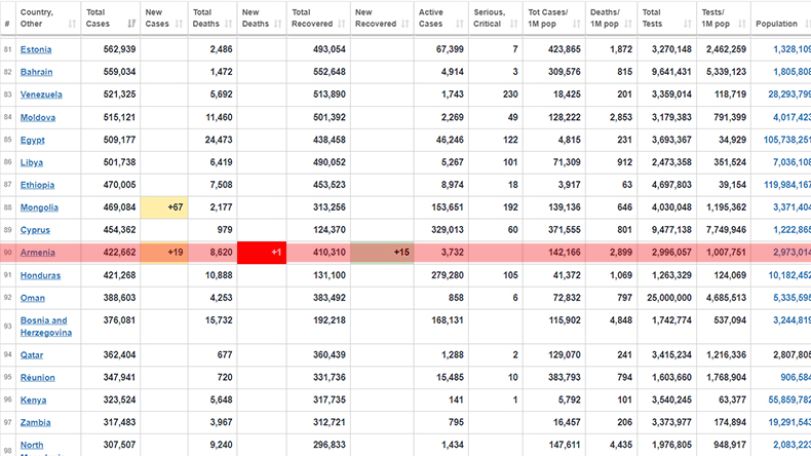Open the Qatar country link
Image resolution: width=811 pixels, height=456 pixels.
tap(32, 355)
